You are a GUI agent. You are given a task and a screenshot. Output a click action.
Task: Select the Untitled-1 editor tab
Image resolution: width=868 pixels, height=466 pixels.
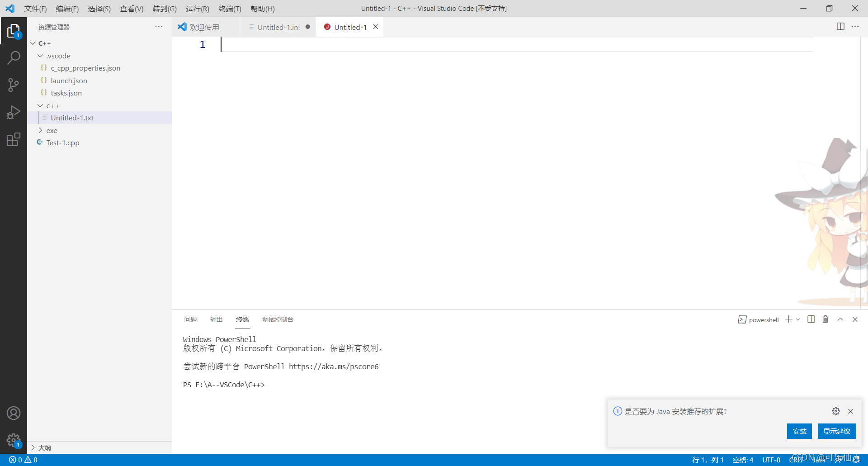click(x=350, y=27)
